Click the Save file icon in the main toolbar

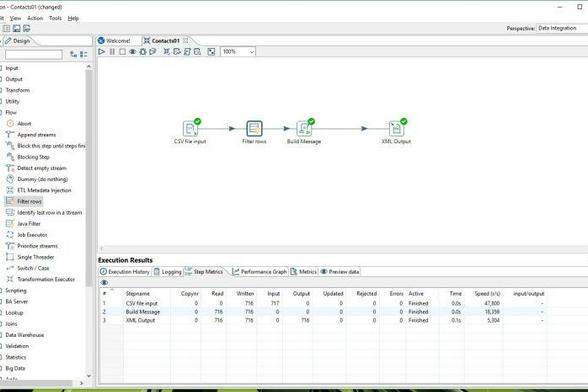(x=16, y=29)
